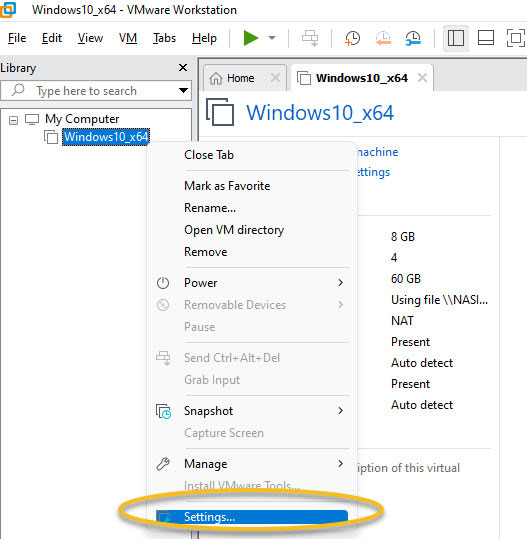Click the Take Snapshot clock icon

tap(352, 38)
